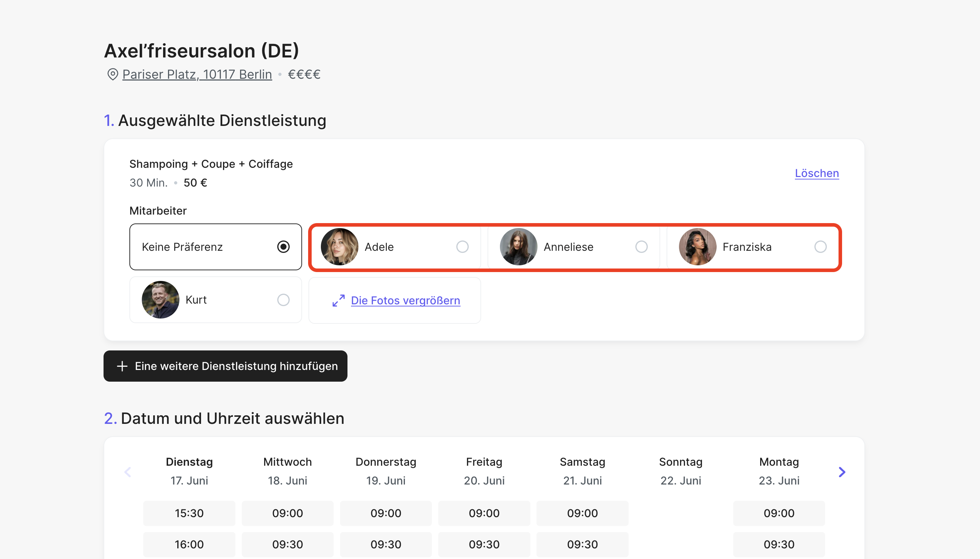Image resolution: width=980 pixels, height=559 pixels.
Task: Click Die Fotos vergrößern link
Action: point(405,300)
